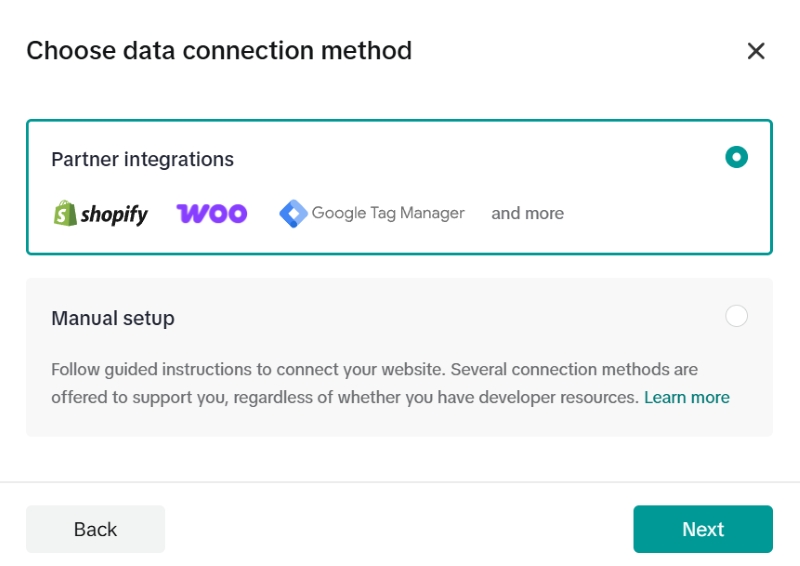Click the green Shopify bag icon
Image resolution: width=800 pixels, height=566 pixels.
tap(65, 213)
